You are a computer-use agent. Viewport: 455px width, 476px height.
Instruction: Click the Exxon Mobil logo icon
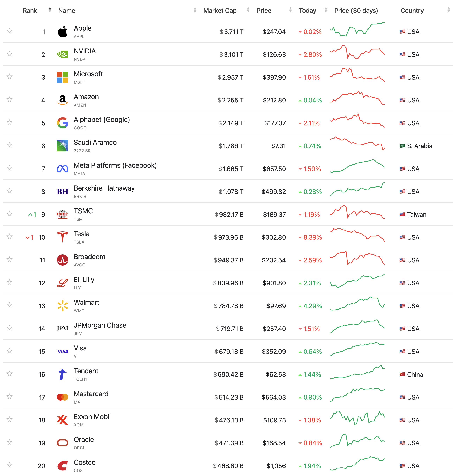tap(63, 420)
